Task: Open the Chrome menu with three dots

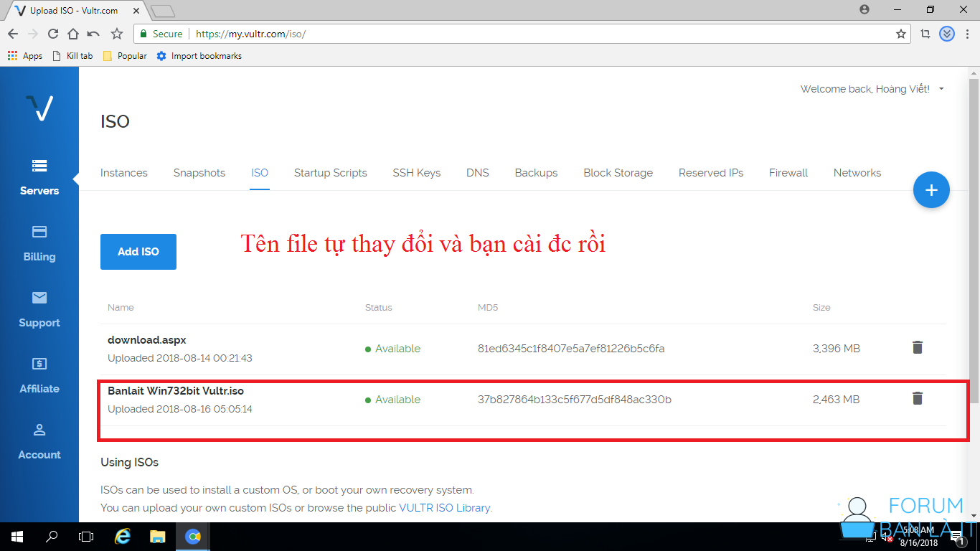Action: [x=967, y=34]
